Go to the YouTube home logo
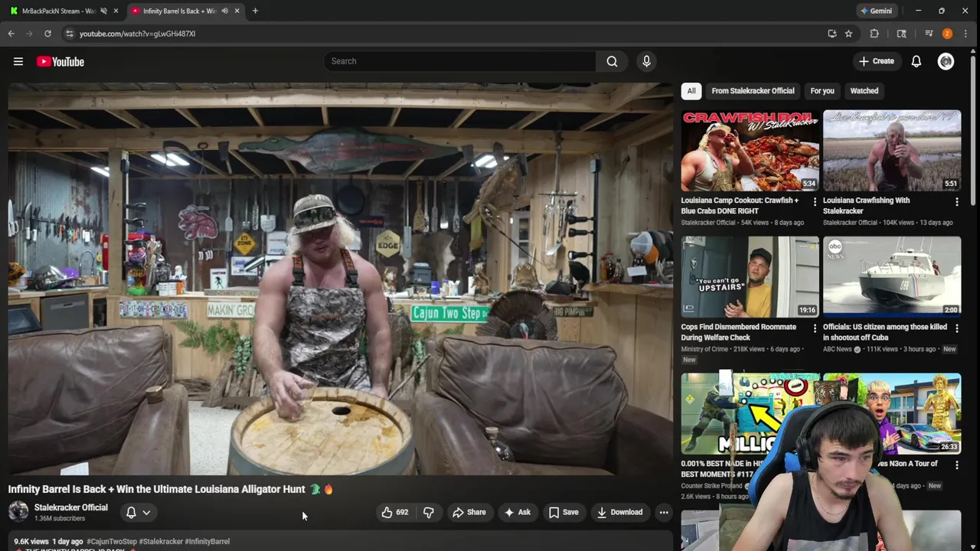Screen dimensions: 980x551 click(x=60, y=61)
